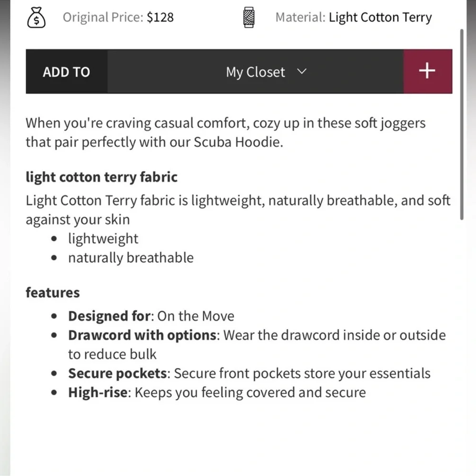Click the maroon plus add button
476x476 pixels.
click(x=427, y=71)
